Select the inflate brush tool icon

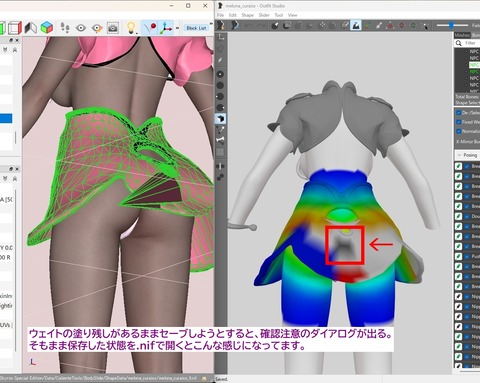click(x=299, y=25)
